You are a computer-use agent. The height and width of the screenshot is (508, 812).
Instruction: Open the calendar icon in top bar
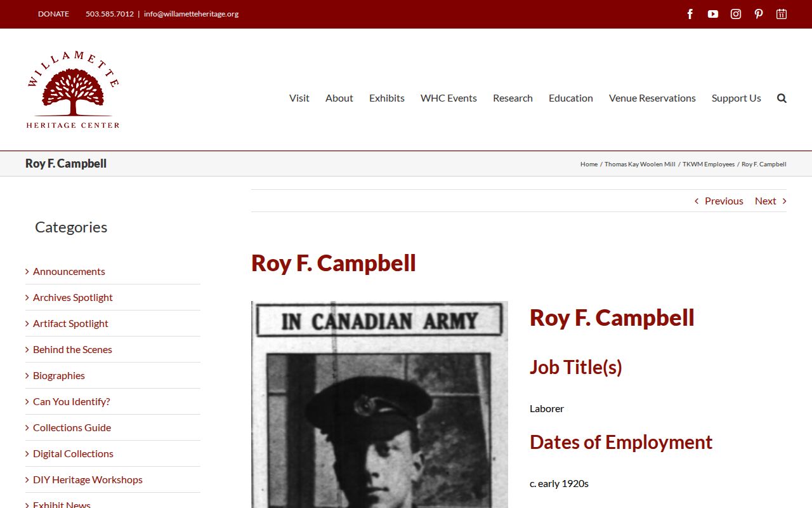(782, 14)
